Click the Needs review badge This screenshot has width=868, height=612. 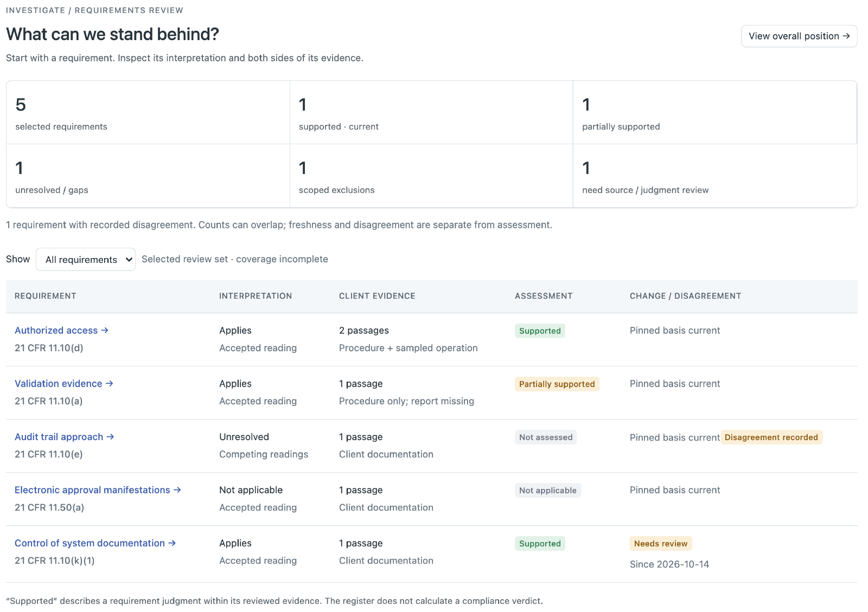tap(660, 543)
